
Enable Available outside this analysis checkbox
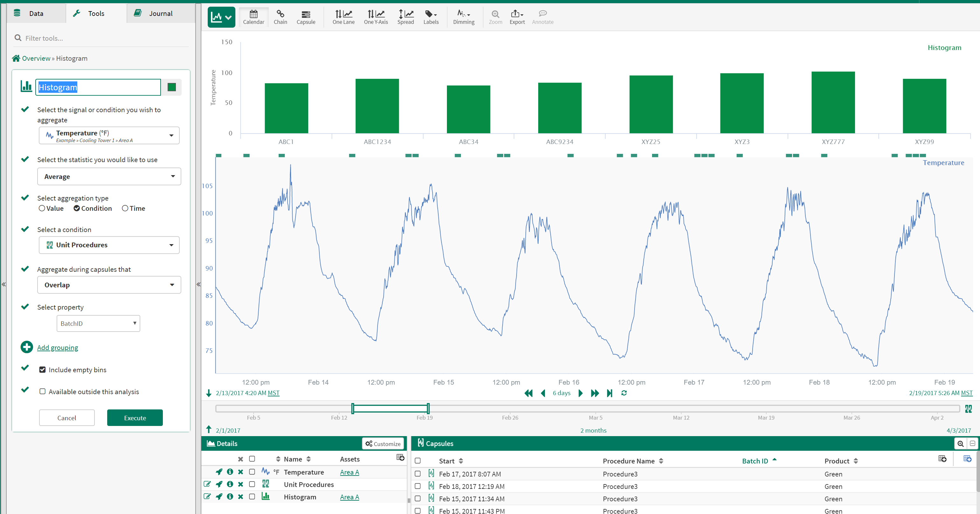coord(43,392)
